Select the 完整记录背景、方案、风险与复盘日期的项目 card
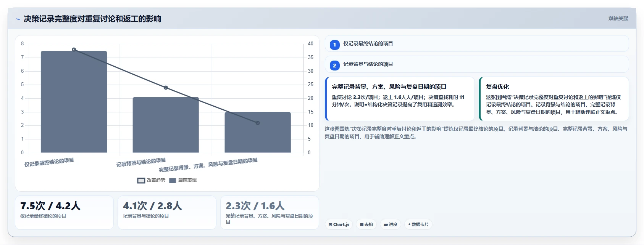The width and height of the screenshot is (644, 245). [x=400, y=99]
